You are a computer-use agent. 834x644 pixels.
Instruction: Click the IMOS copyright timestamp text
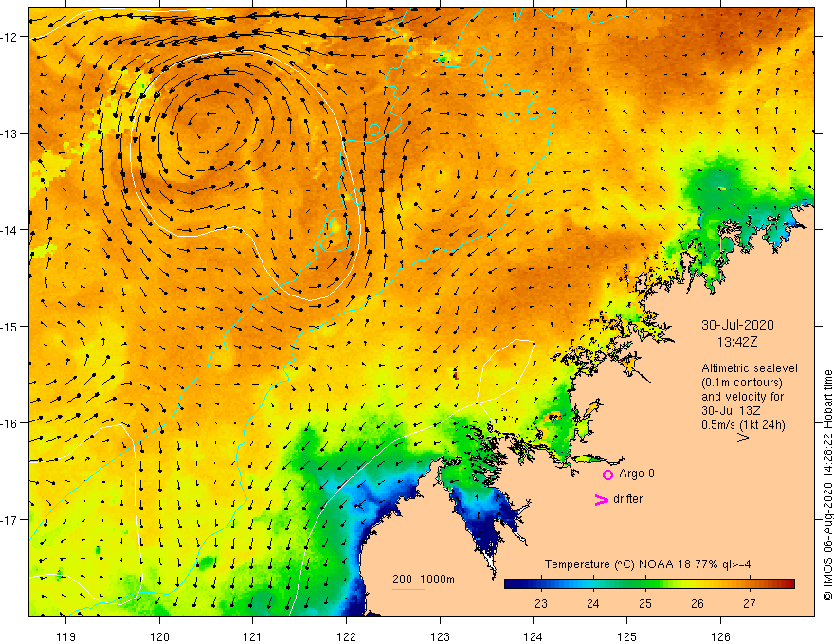(827, 486)
